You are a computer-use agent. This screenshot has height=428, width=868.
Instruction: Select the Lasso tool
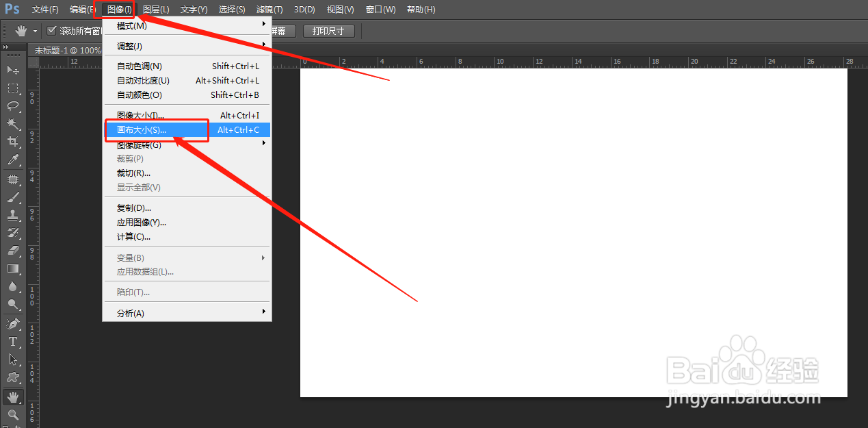point(13,106)
